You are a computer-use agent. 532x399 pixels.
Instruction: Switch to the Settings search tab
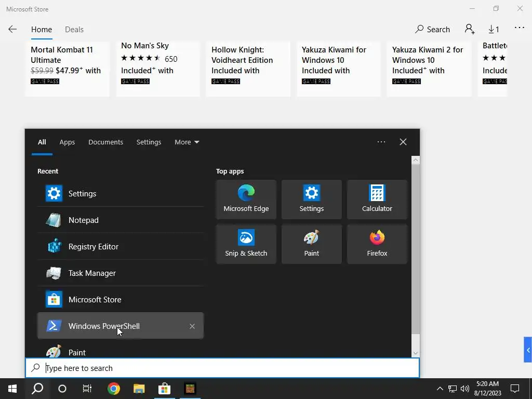click(x=149, y=142)
